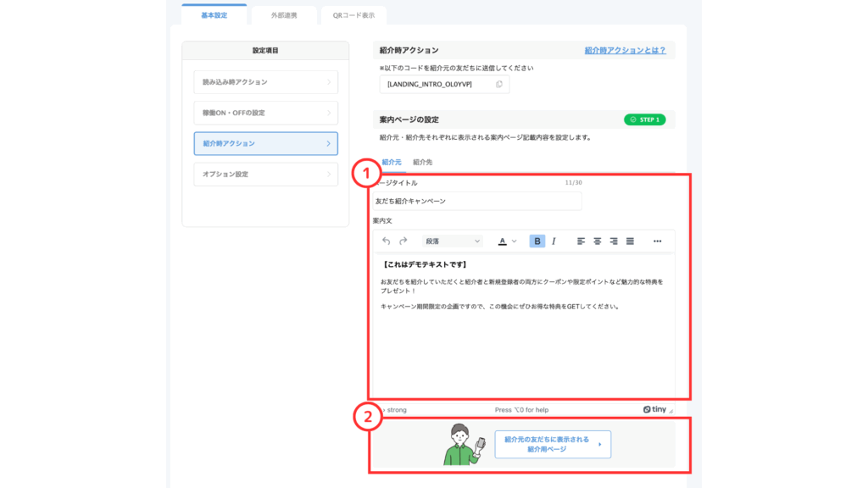Click the 紹介元の友だちに表示される紹介用ページ button

click(553, 445)
